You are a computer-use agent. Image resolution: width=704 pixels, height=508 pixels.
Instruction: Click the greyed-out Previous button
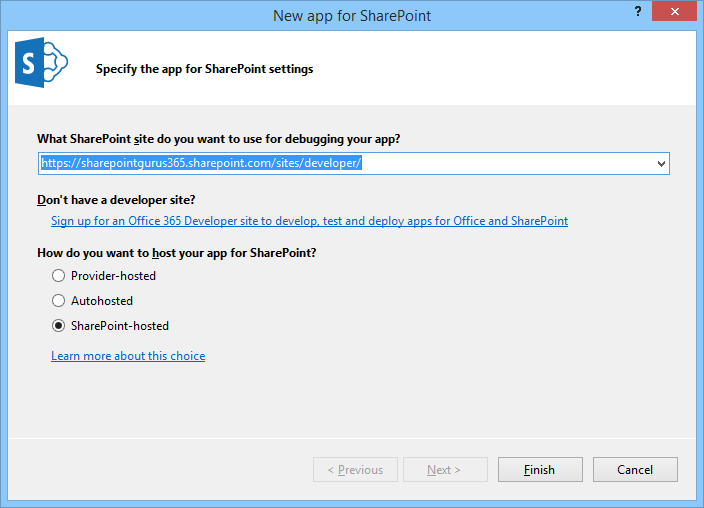tap(355, 470)
